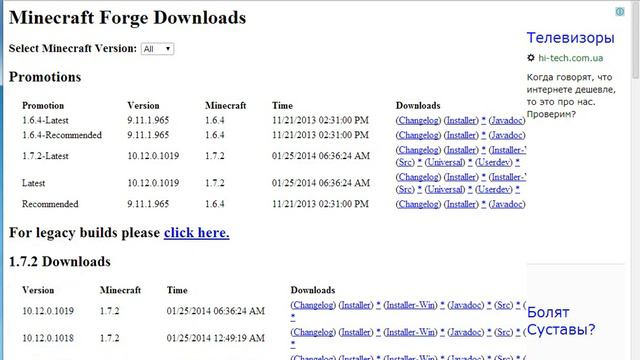The image size is (640, 360).
Task: Open Javadoc for build 10.12.0.1019
Action: coord(465,305)
